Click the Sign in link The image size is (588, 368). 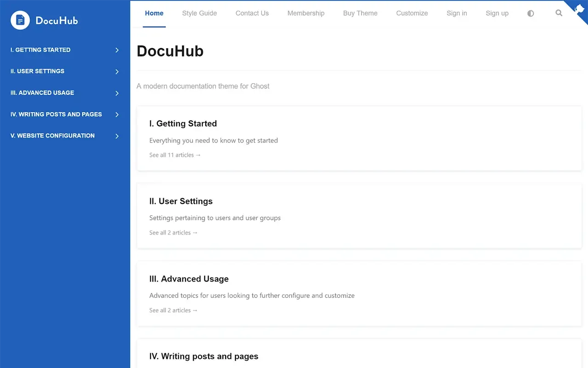(x=457, y=13)
